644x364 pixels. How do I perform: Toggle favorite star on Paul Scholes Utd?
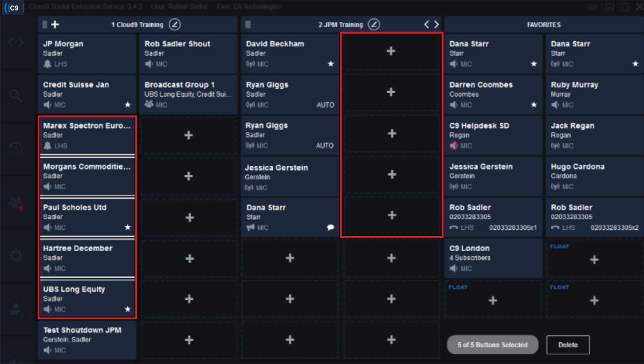128,227
